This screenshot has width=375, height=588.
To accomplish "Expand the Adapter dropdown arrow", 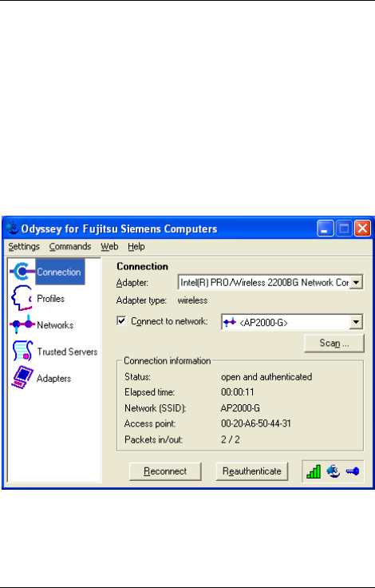I will 357,282.
